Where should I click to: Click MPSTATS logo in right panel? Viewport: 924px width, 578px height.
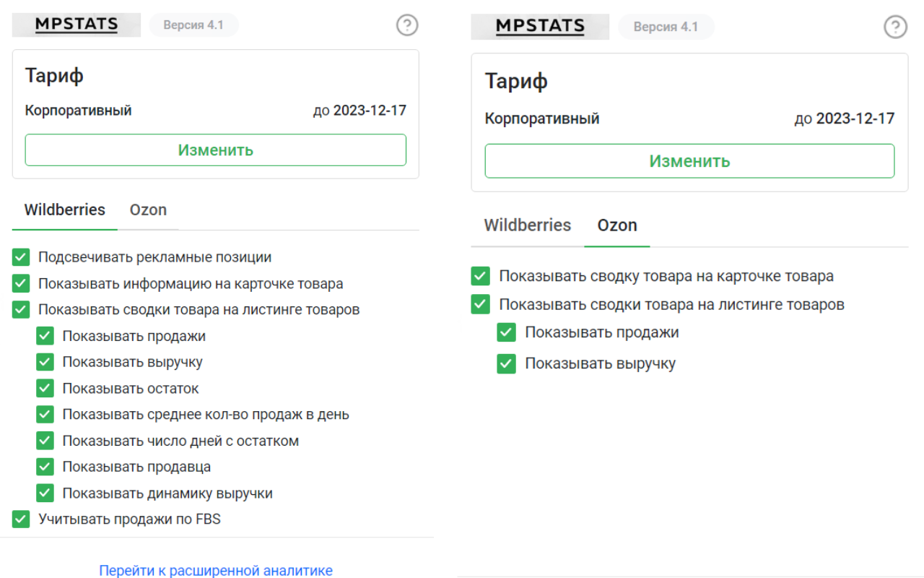click(540, 27)
